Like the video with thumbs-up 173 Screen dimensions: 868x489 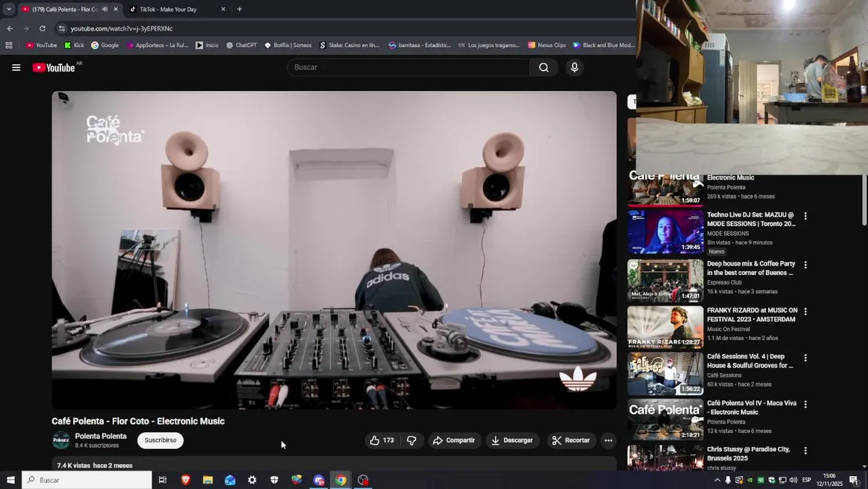point(381,440)
